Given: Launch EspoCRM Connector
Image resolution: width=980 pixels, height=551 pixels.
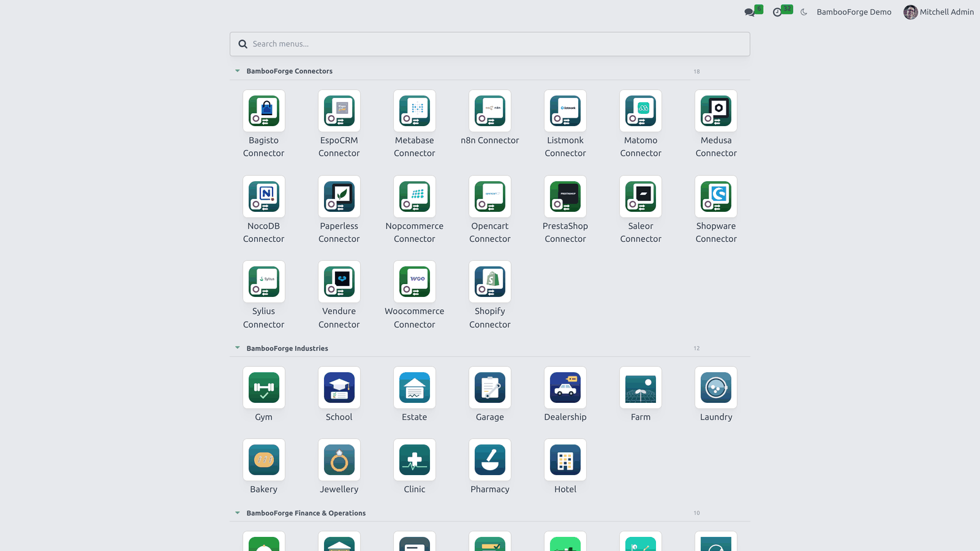Looking at the screenshot, I should pos(339,111).
